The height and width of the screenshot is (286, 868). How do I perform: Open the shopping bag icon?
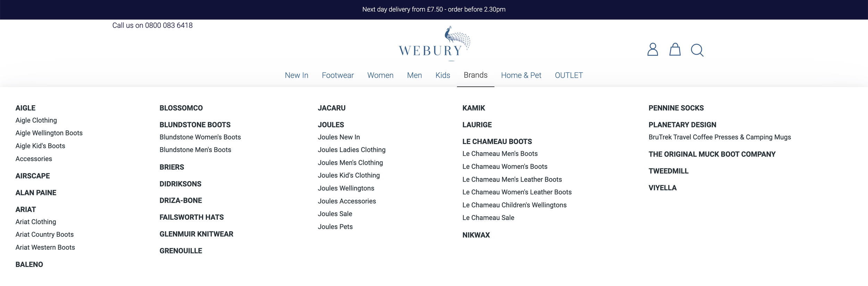[x=675, y=50]
